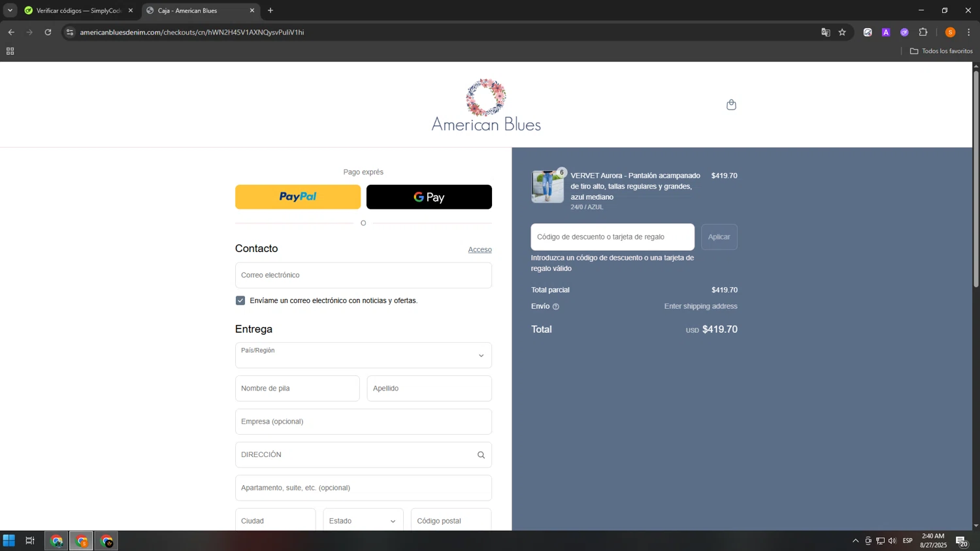Show hidden system tray icons

855,541
